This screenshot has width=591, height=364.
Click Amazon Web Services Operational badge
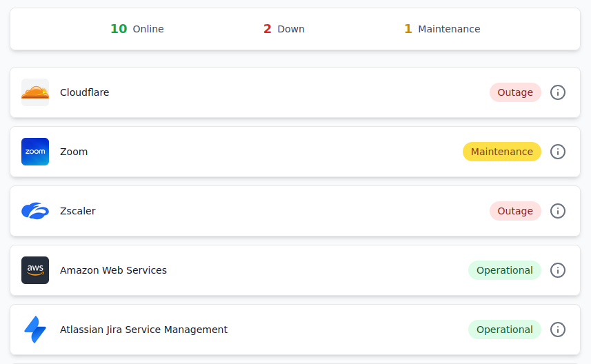click(504, 270)
